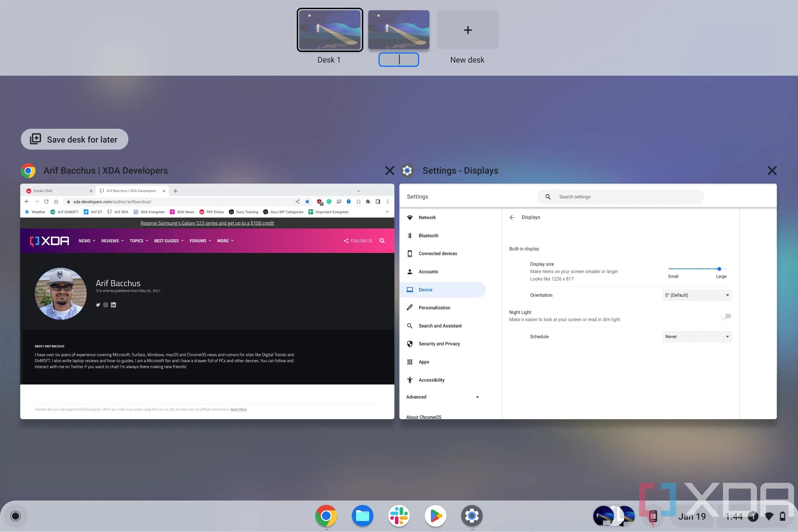Open Slack from the shelf
The height and width of the screenshot is (532, 798).
(399, 516)
